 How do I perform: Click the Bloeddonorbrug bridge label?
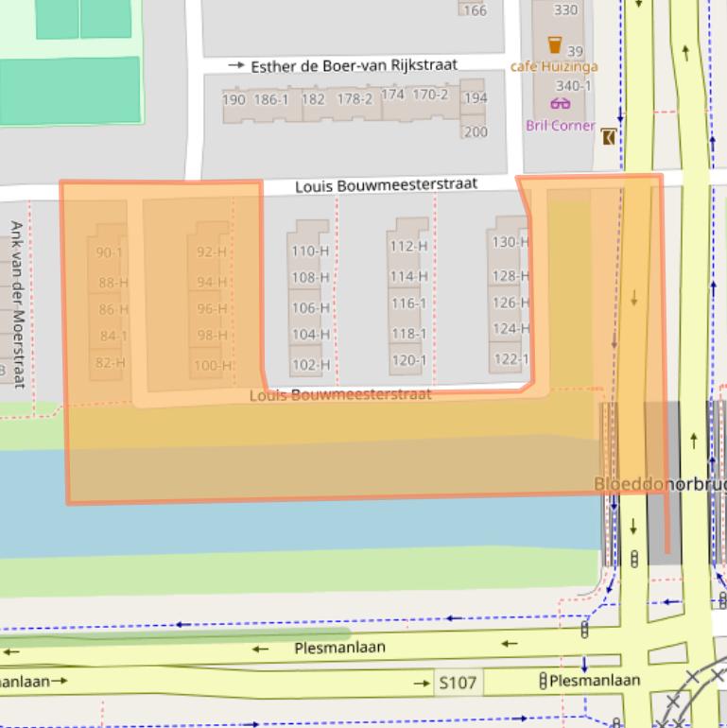point(659,484)
